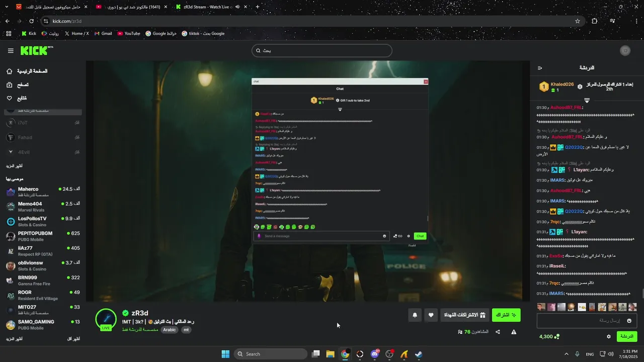Show fewer recommended channels
The image size is (644, 362).
point(73,339)
